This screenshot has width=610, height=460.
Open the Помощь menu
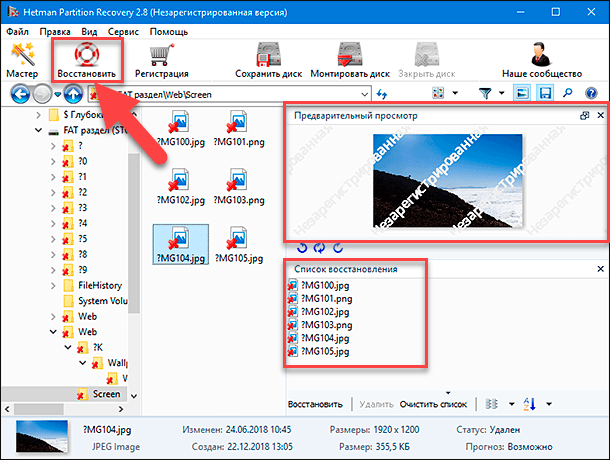tap(168, 32)
